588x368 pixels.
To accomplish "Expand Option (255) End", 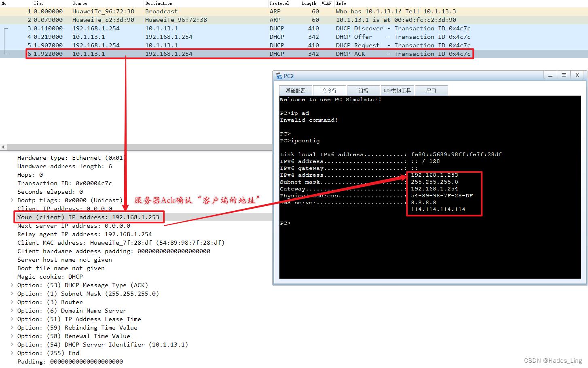I will [x=12, y=353].
